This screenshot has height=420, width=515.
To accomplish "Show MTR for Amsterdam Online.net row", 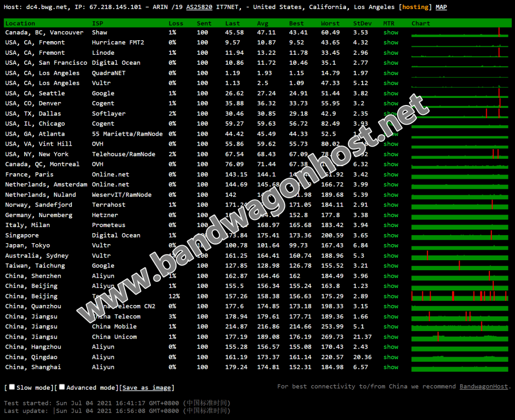I will pos(391,184).
